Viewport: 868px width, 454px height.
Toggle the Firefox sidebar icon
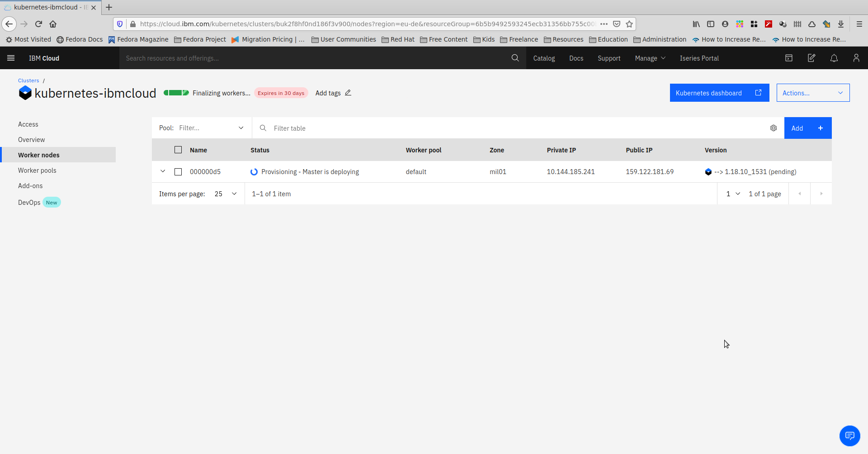711,24
